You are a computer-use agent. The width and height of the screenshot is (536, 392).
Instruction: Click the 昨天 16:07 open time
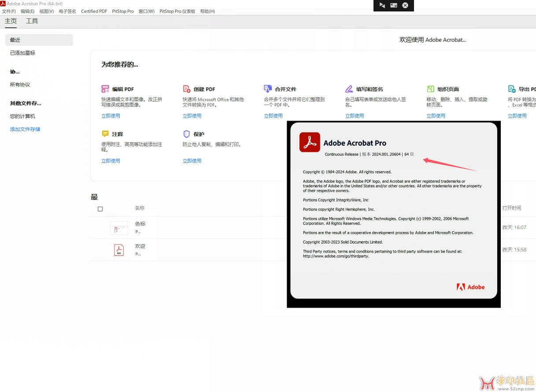514,227
